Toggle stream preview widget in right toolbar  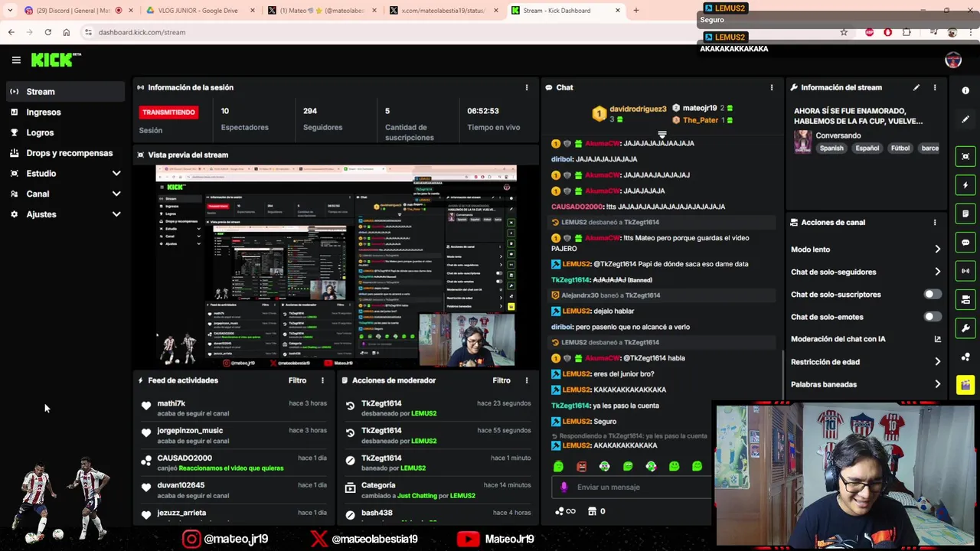point(965,156)
